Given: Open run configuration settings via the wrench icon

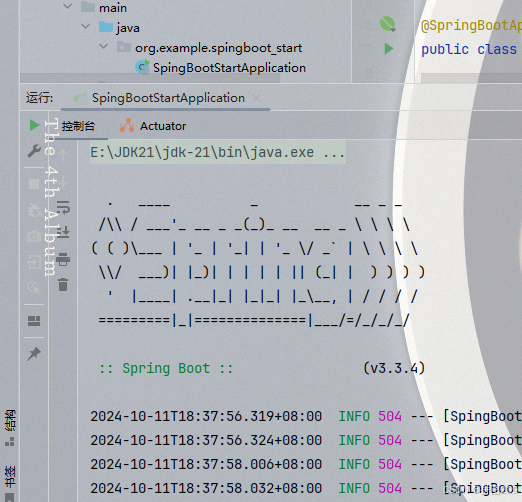Looking at the screenshot, I should point(34,151).
